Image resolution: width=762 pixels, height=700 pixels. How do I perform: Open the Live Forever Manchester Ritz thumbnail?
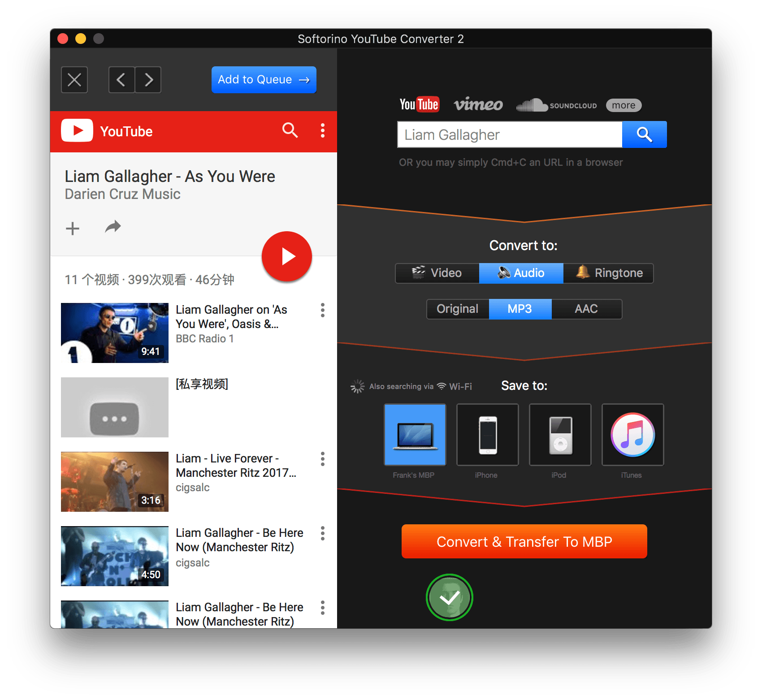point(115,482)
